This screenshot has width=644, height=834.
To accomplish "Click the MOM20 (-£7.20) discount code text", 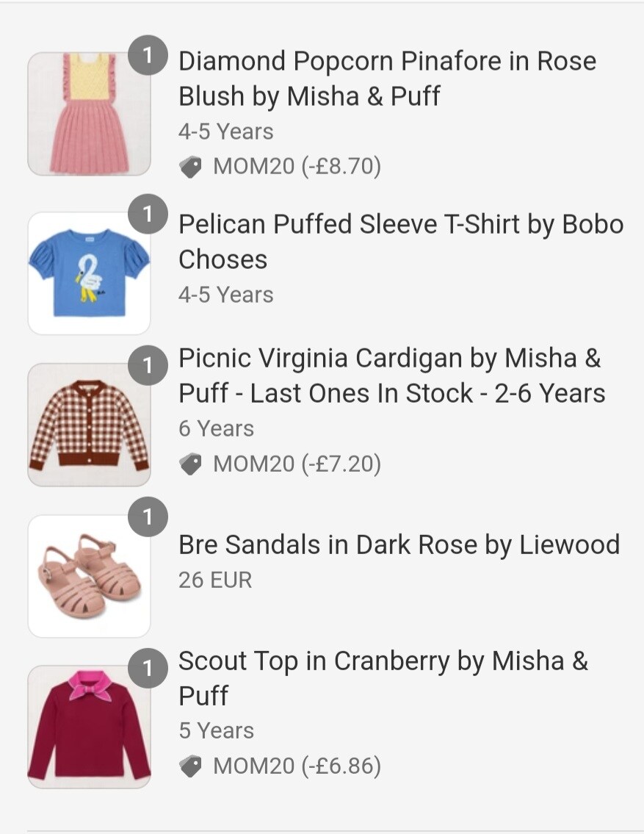I will click(297, 464).
